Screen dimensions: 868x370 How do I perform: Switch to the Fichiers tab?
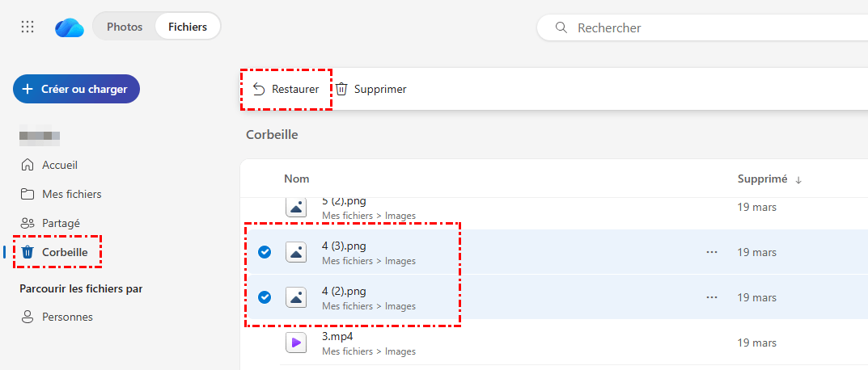188,27
